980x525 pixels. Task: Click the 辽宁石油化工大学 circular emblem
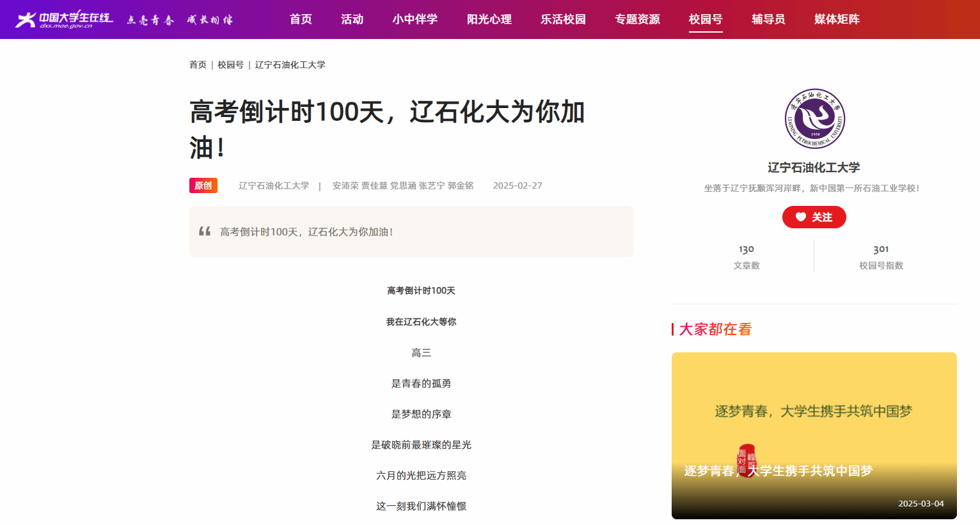[814, 119]
